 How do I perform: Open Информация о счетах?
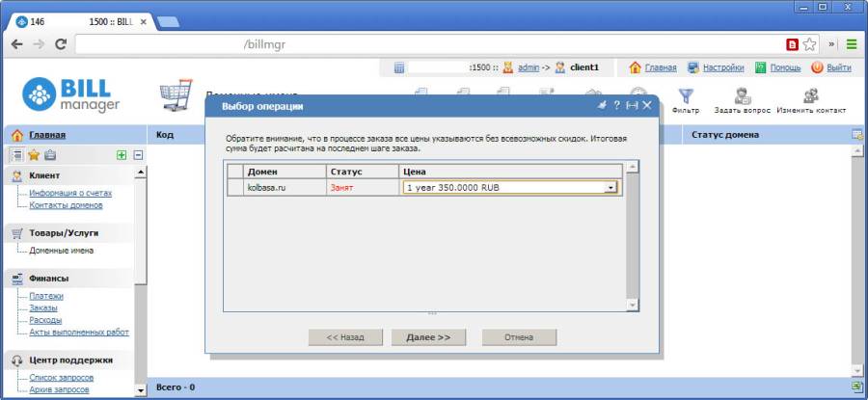tap(70, 193)
